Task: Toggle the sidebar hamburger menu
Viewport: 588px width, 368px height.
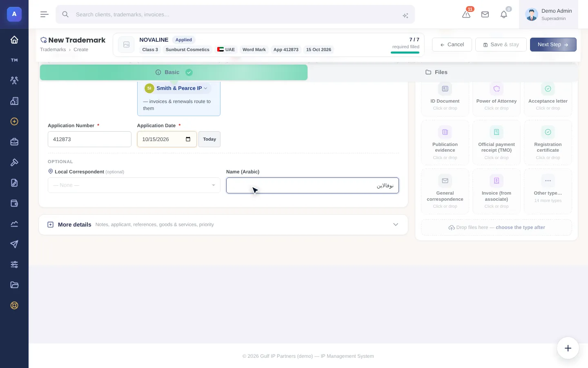Action: point(45,14)
